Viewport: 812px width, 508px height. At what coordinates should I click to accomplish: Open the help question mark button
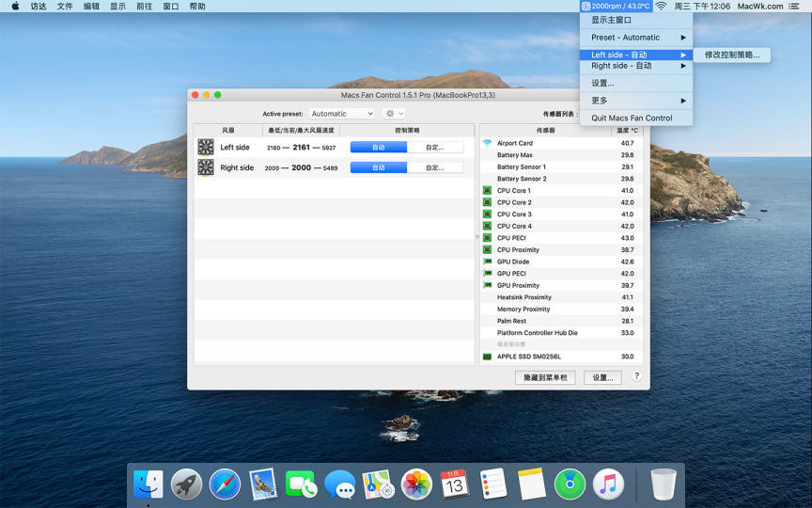tap(637, 375)
